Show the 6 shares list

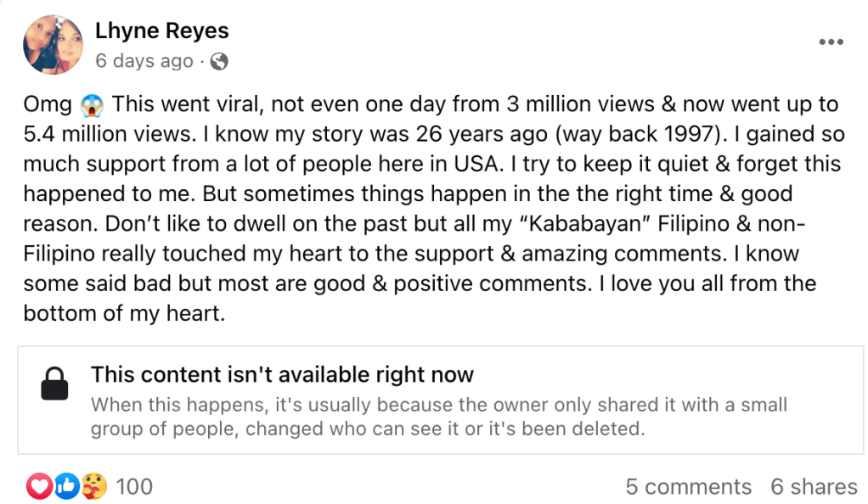coord(814,487)
